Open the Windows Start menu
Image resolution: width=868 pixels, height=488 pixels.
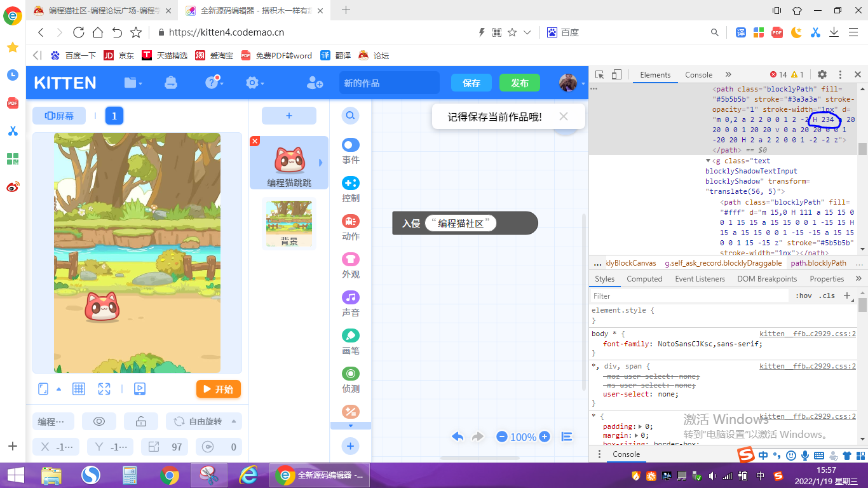click(x=15, y=475)
